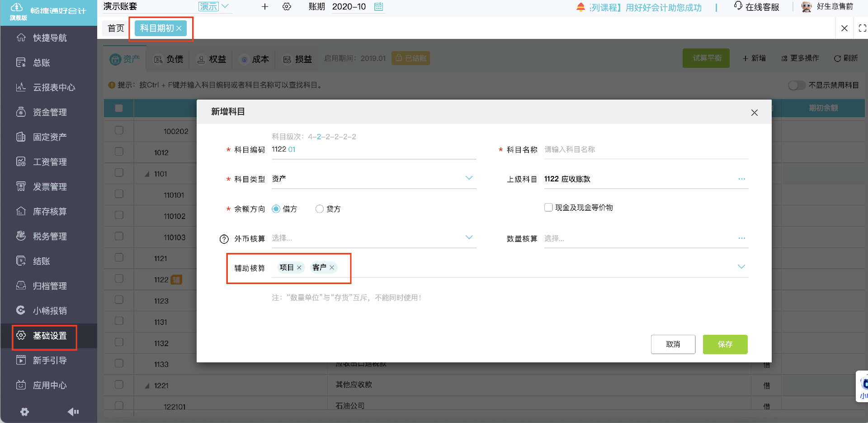The image size is (868, 423).
Task: Open the 账期 date picker for 2020-10
Action: pyautogui.click(x=378, y=7)
